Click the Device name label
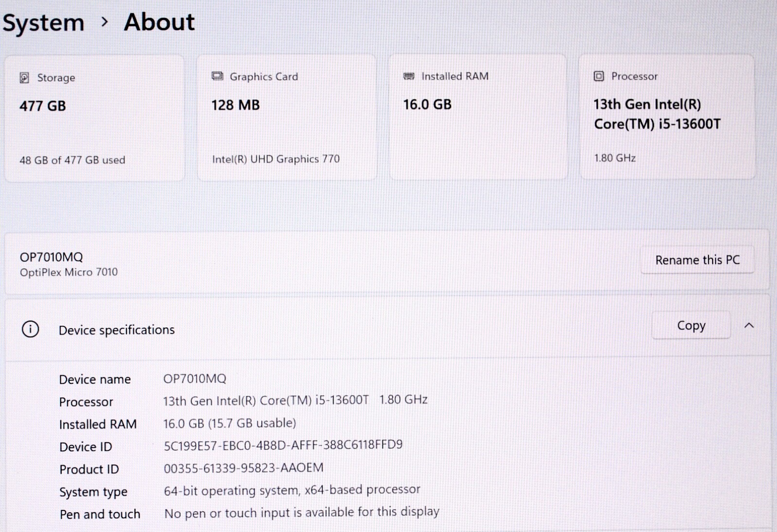Screen dimensions: 777x532 click(95, 380)
